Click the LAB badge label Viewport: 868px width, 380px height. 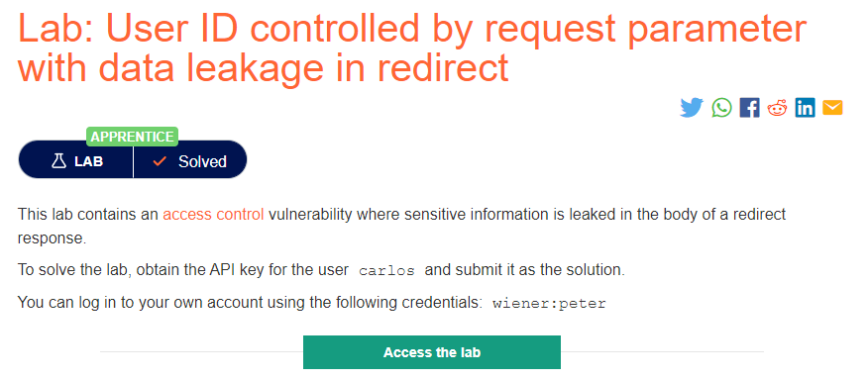pyautogui.click(x=88, y=161)
